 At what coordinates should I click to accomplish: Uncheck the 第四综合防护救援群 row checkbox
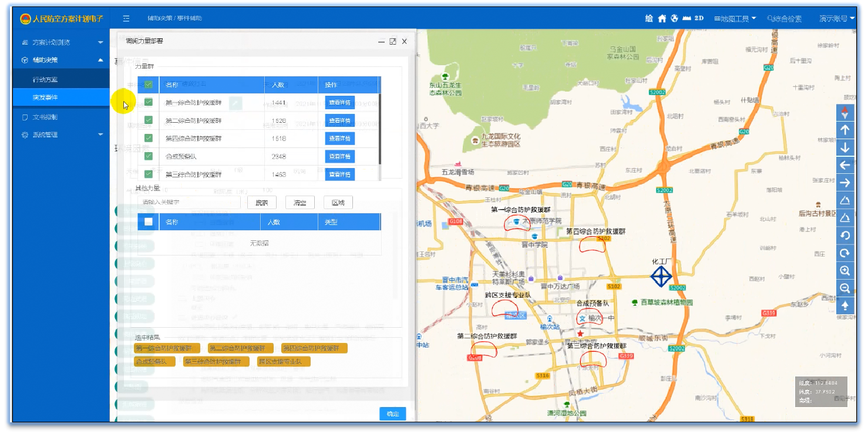[149, 138]
